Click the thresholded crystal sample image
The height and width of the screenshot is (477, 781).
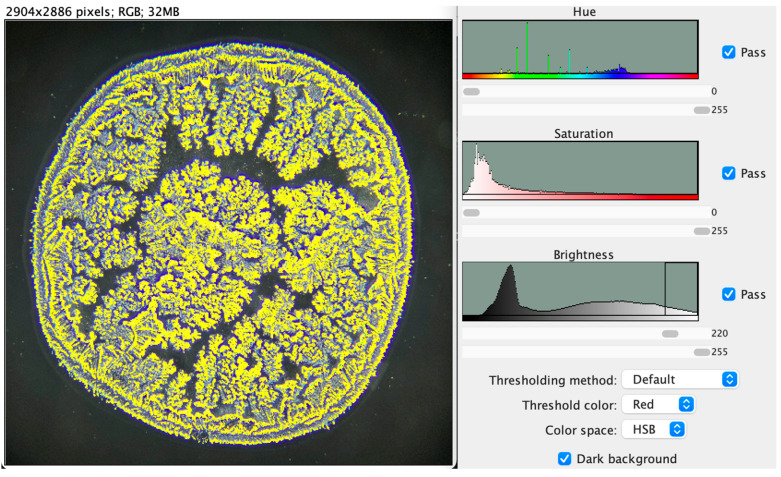point(229,243)
